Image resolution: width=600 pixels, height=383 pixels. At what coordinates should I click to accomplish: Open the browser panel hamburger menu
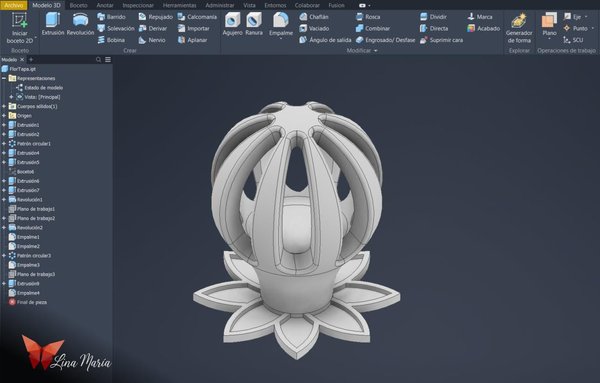click(x=108, y=60)
